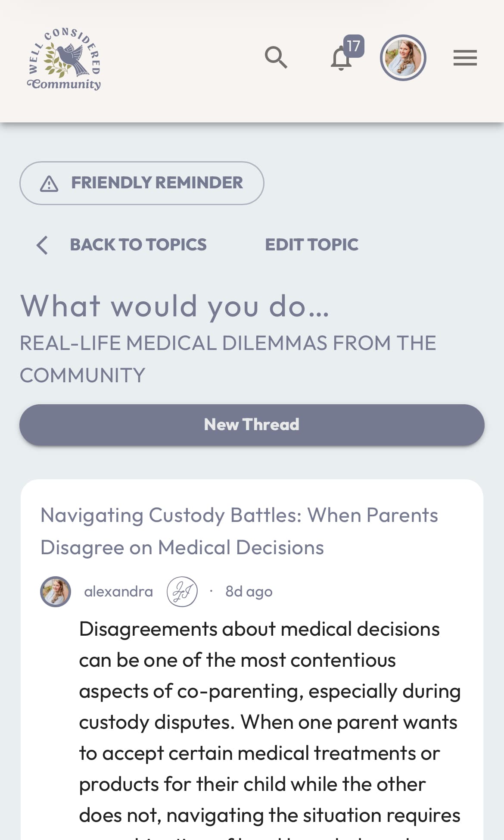
Task: Open the search magnifier icon
Action: (x=276, y=57)
